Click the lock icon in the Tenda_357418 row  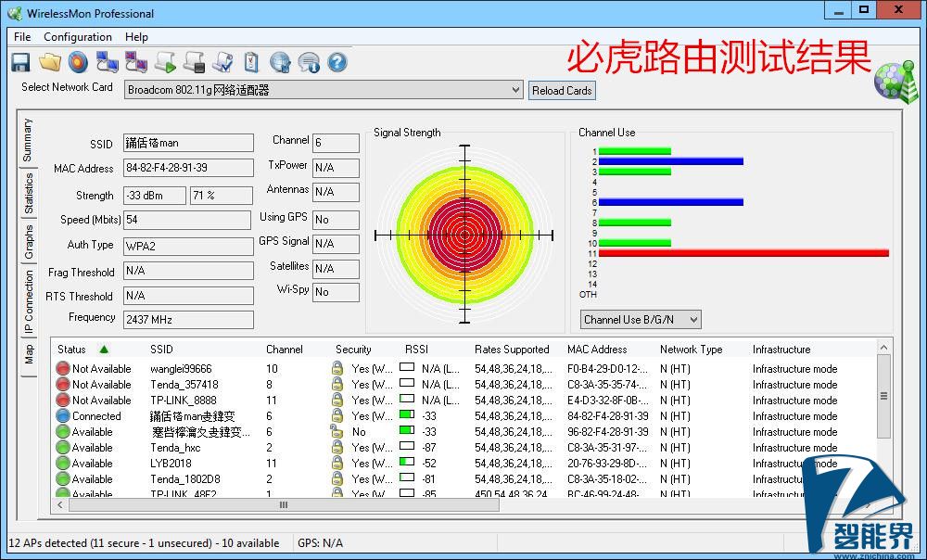[x=337, y=385]
